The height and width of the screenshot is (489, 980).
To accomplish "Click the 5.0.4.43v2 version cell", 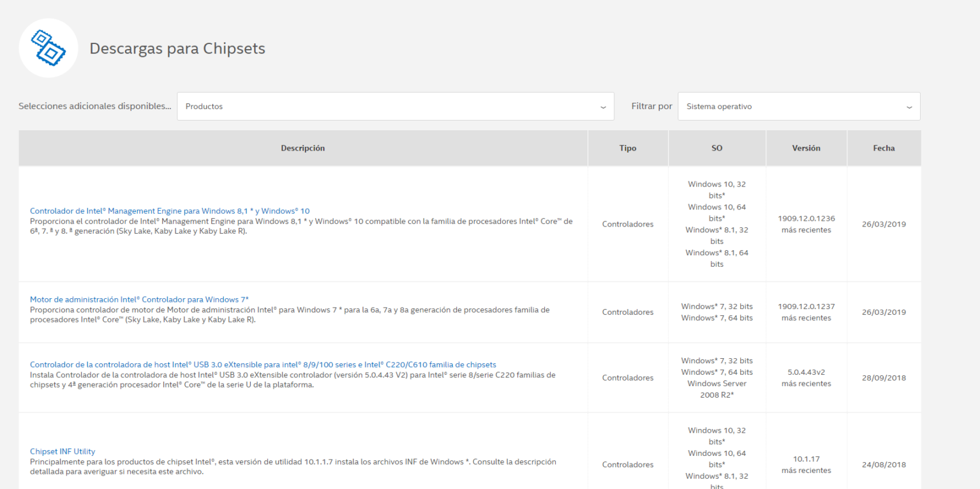I will point(806,377).
